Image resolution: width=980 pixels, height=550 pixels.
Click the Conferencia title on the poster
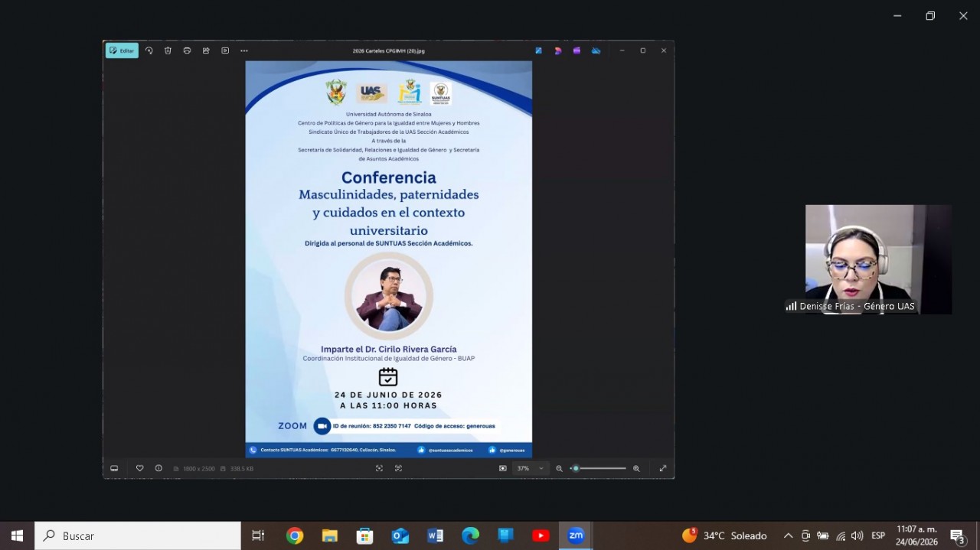(x=389, y=177)
